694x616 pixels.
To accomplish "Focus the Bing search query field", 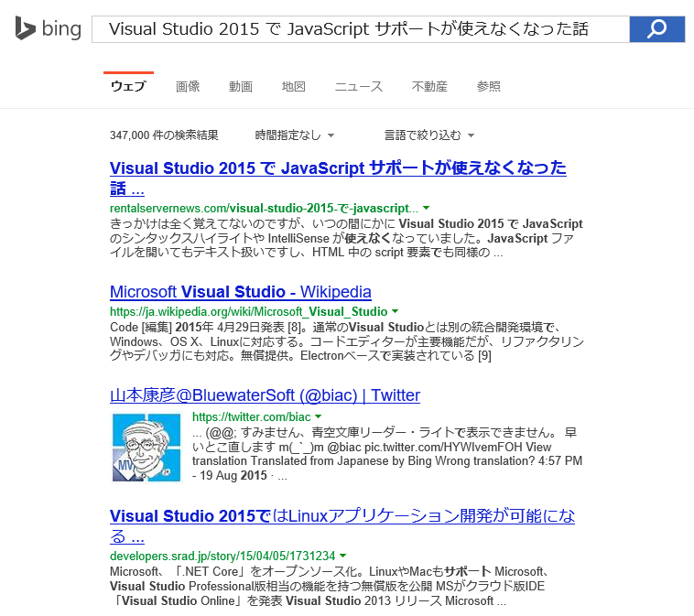I will (361, 29).
